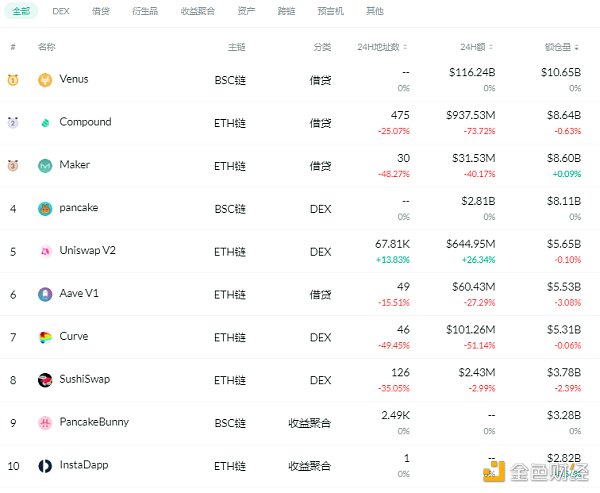
Task: Switch to the DEX tab
Action: click(61, 11)
